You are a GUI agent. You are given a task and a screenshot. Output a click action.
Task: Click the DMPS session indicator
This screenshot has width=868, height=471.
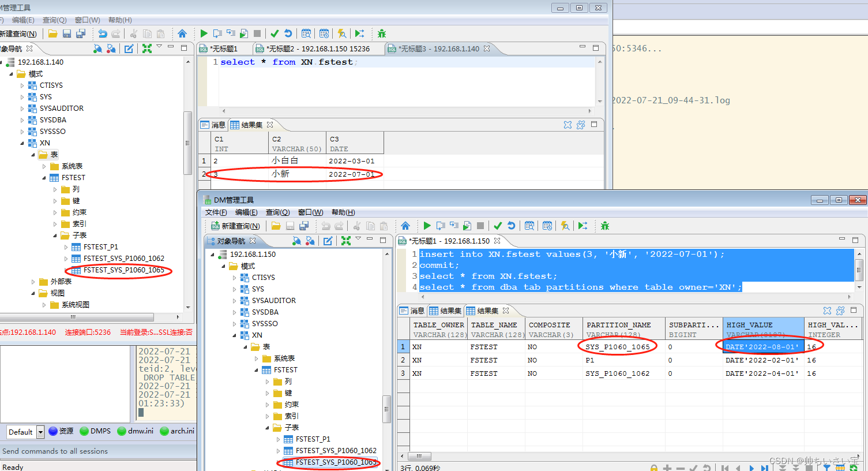coord(95,431)
